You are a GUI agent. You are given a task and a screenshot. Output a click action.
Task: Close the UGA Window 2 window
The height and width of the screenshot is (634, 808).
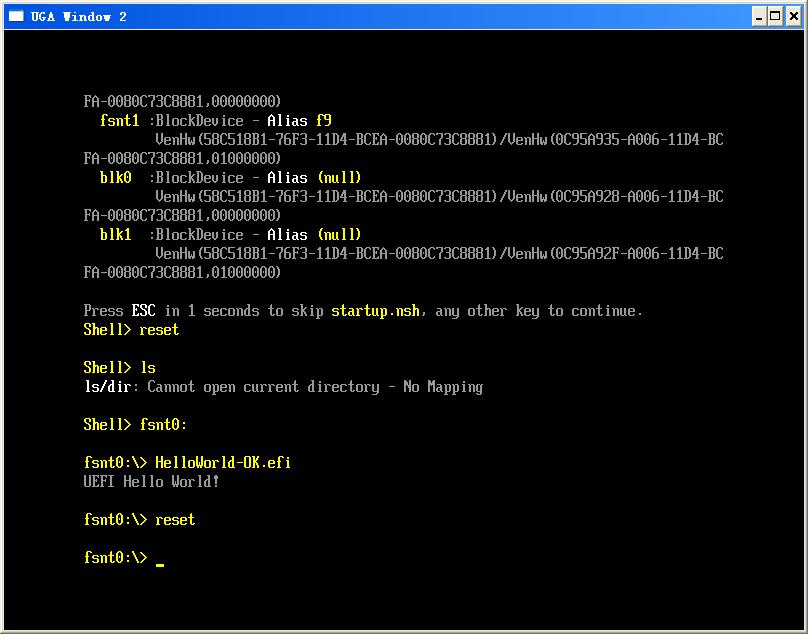click(x=794, y=16)
